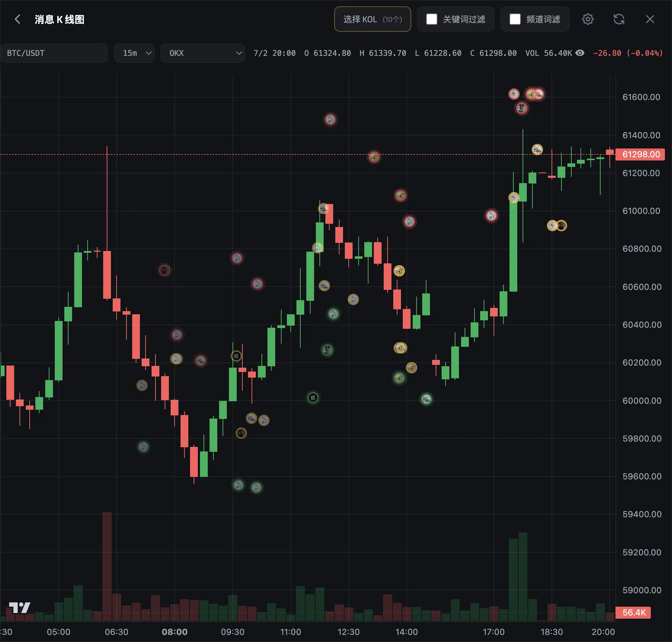672x642 pixels.
Task: Select the leftmost KOL marker above 61600
Action: pos(514,94)
